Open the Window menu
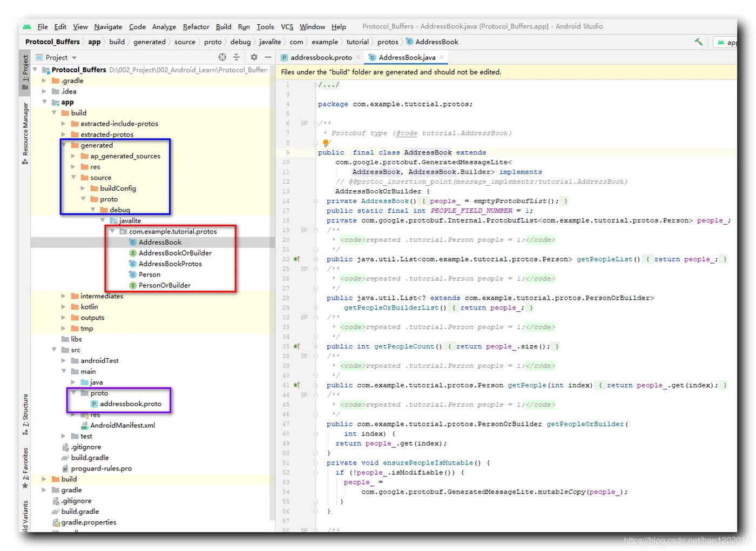Screen dimensions: 756x551 (x=312, y=26)
